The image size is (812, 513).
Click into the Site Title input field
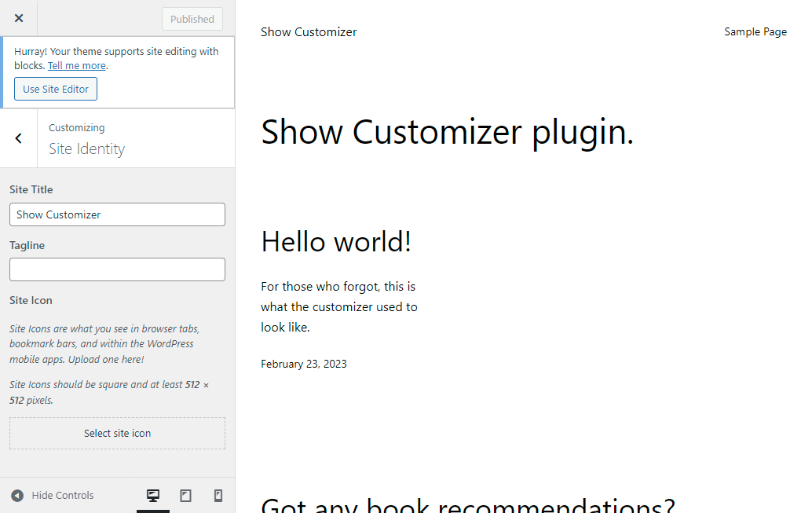(x=117, y=214)
